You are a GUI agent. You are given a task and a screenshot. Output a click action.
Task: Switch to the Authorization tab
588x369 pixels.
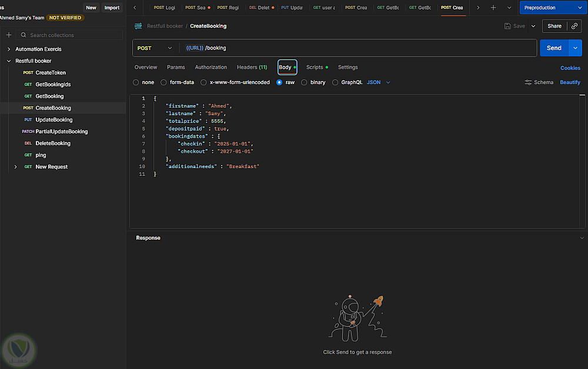point(211,68)
